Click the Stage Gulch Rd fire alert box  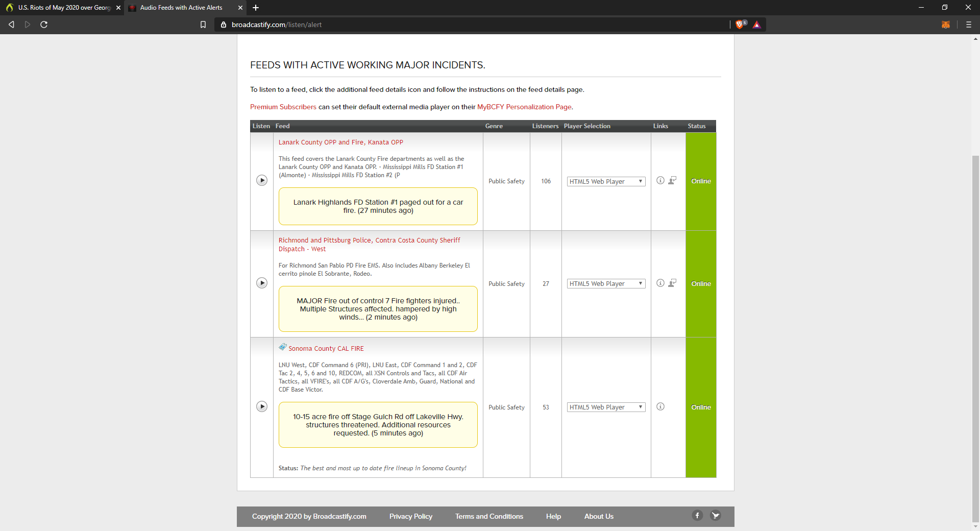tap(378, 425)
